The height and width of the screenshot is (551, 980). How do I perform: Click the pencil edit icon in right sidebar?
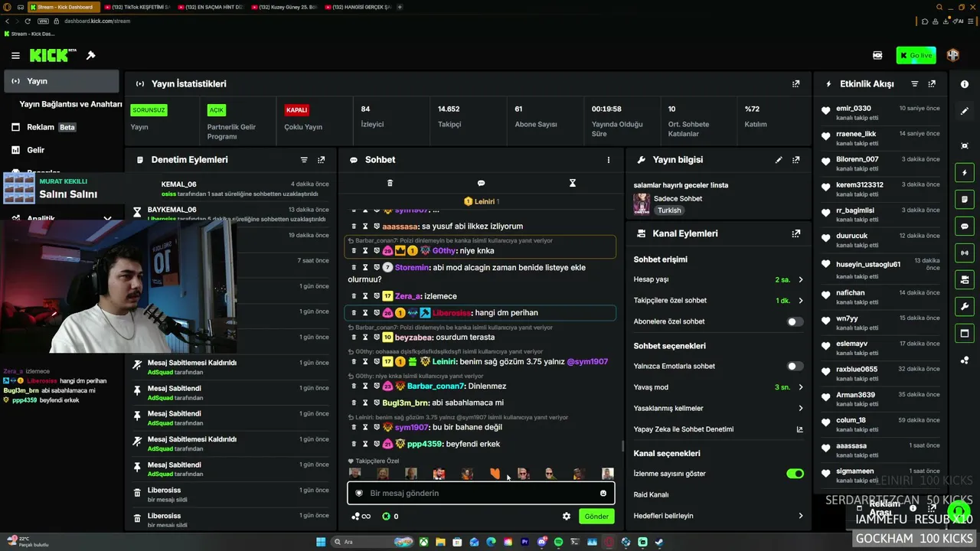click(x=965, y=112)
